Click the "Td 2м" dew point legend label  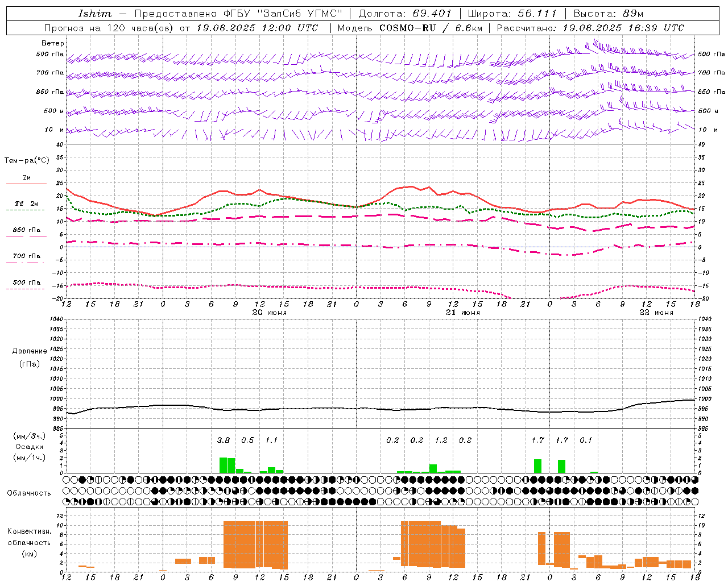(27, 203)
